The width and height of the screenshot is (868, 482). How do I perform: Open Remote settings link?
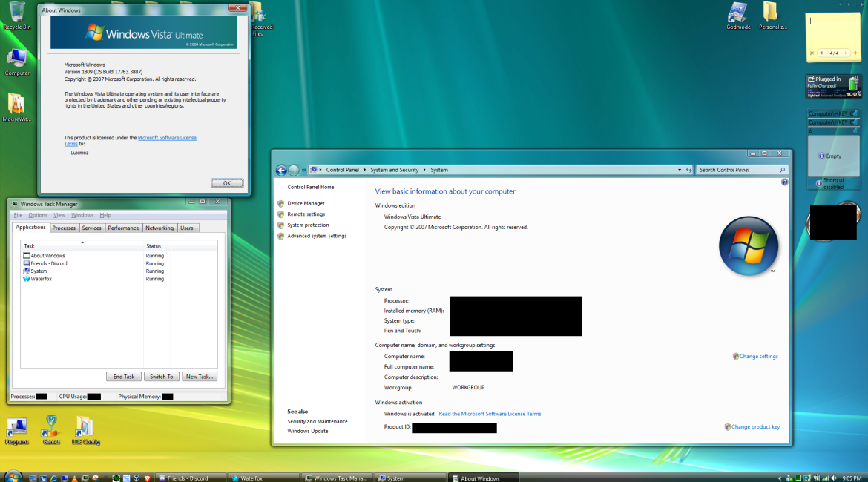click(x=306, y=214)
